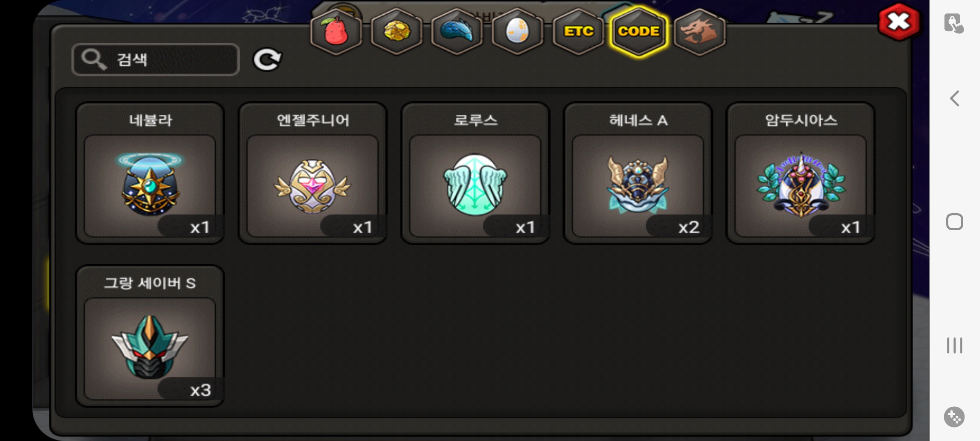980x441 pixels.
Task: Pick the 암두시아스 egg item
Action: pyautogui.click(x=801, y=174)
